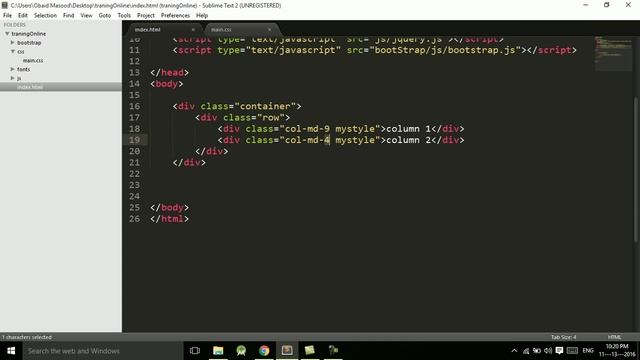640x360 pixels.
Task: Click the opening body tag on line 14
Action: pos(167,84)
